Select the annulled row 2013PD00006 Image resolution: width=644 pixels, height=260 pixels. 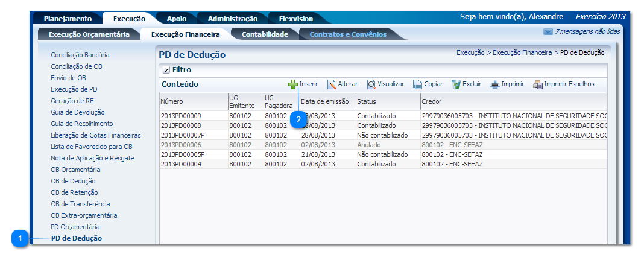click(x=181, y=145)
